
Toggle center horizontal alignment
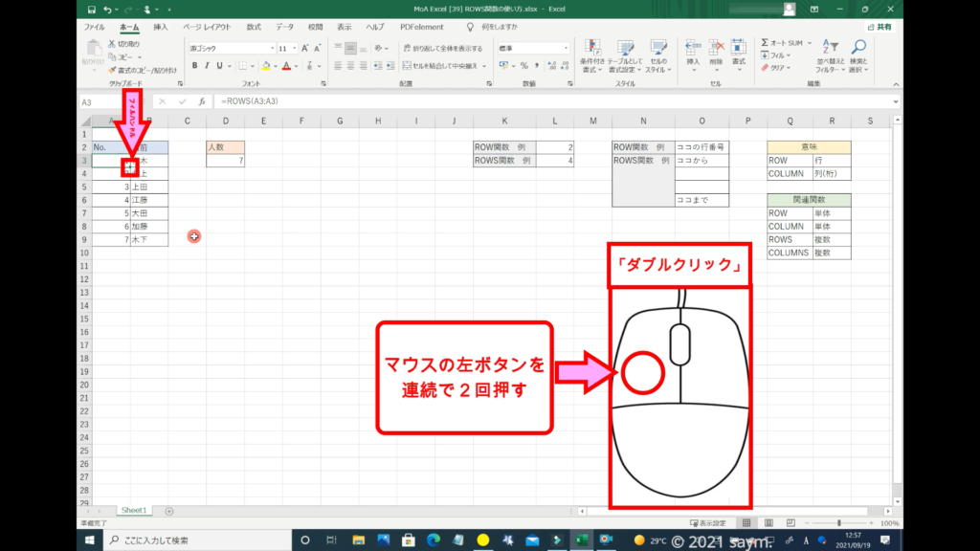pyautogui.click(x=351, y=66)
